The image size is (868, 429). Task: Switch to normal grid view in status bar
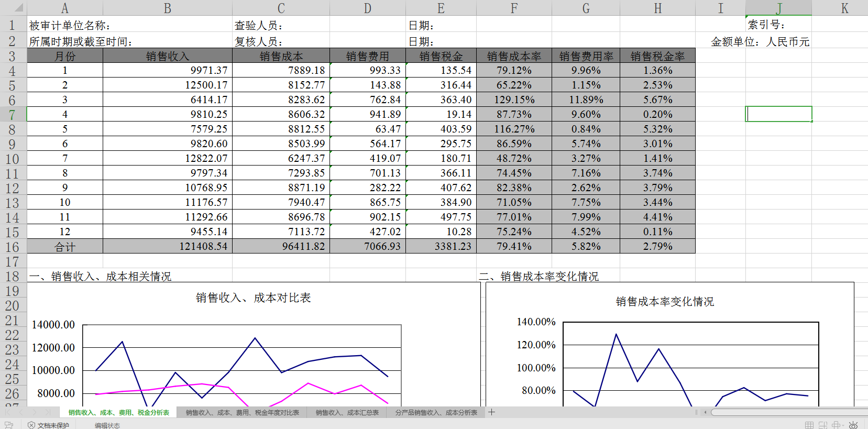click(x=809, y=425)
